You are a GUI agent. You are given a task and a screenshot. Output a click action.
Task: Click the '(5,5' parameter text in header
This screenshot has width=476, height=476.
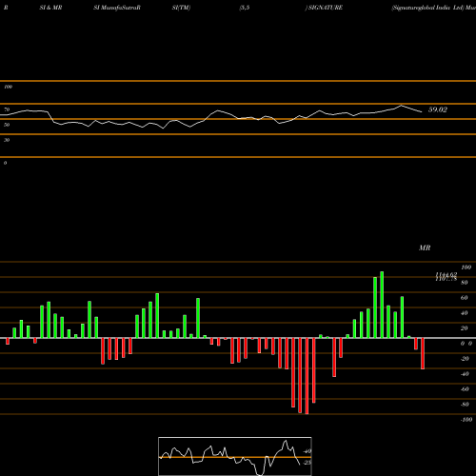click(245, 8)
